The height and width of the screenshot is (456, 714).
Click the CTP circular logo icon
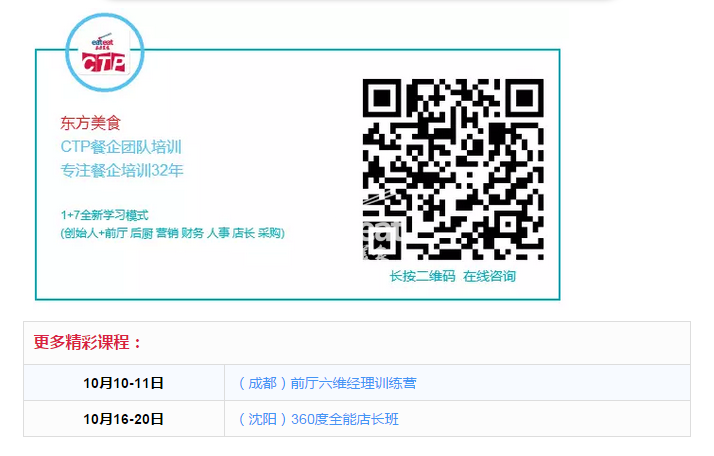[105, 52]
